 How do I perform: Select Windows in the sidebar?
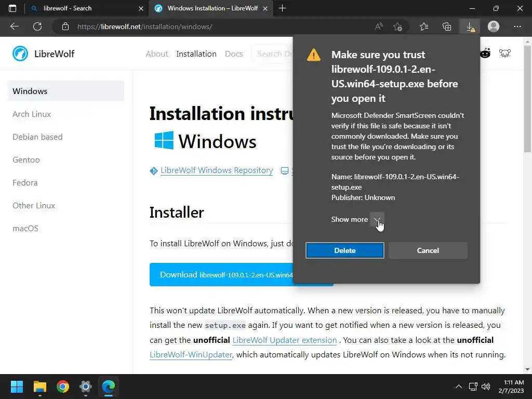click(66, 91)
